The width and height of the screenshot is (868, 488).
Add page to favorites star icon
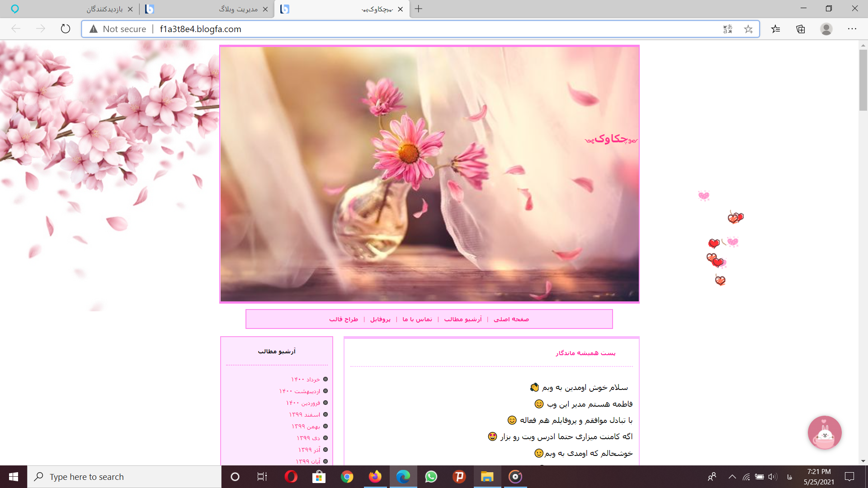point(748,29)
